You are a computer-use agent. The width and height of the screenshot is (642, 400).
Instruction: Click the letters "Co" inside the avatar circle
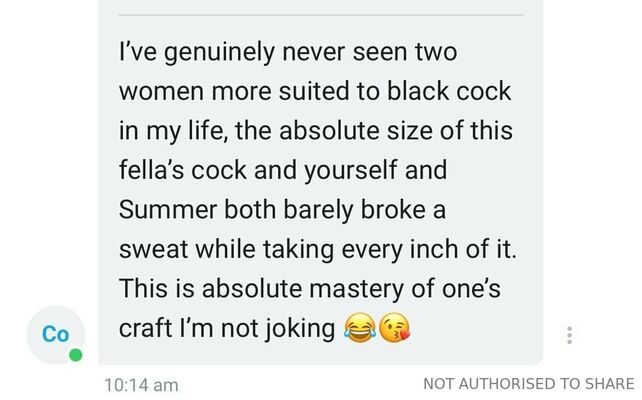[x=55, y=334]
